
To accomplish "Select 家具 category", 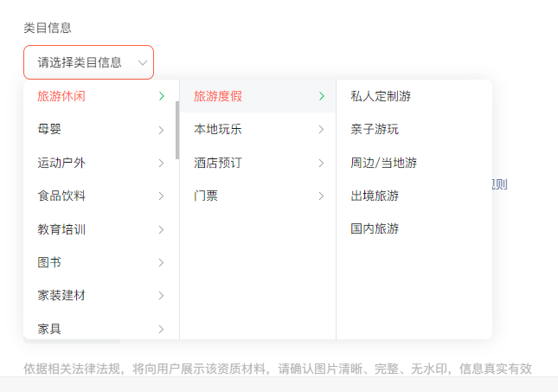I will pos(49,328).
